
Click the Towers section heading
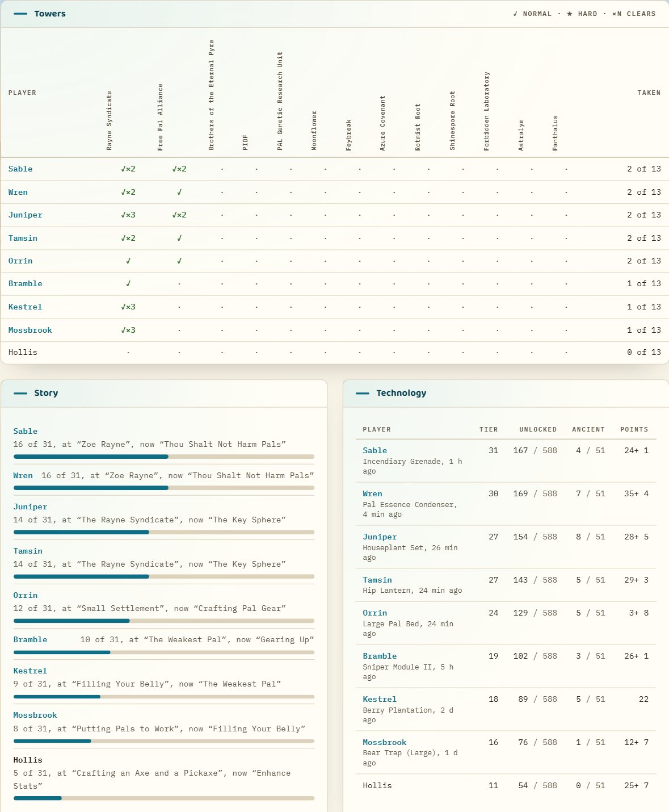pyautogui.click(x=50, y=14)
